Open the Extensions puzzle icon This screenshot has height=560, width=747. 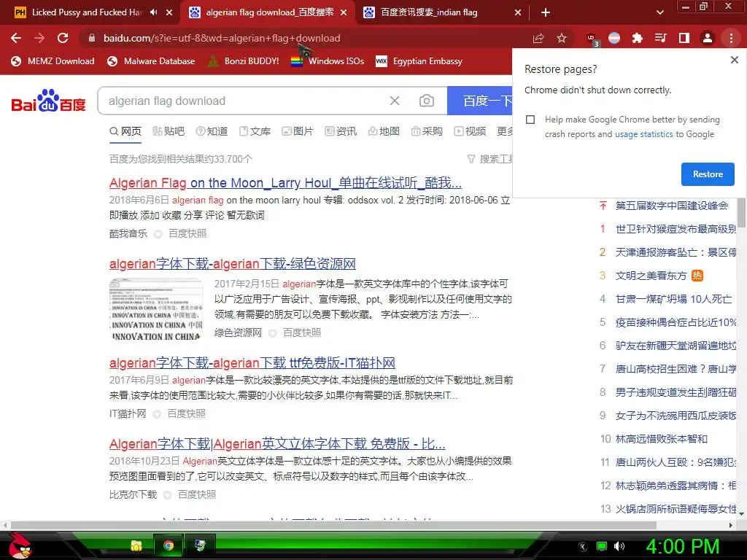click(x=637, y=38)
